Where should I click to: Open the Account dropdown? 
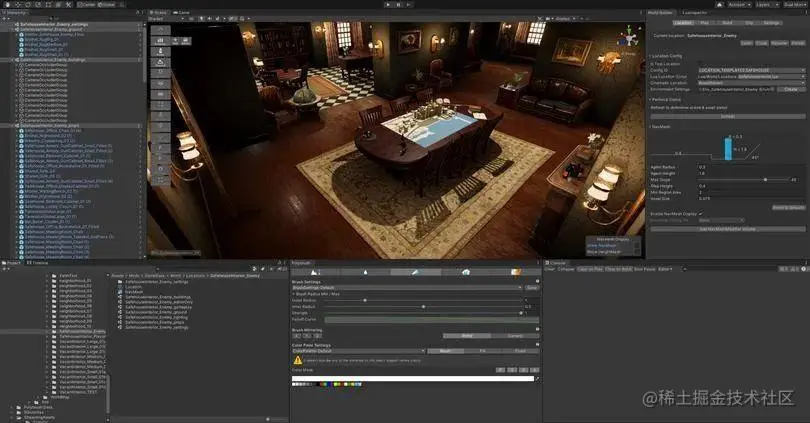click(739, 4)
